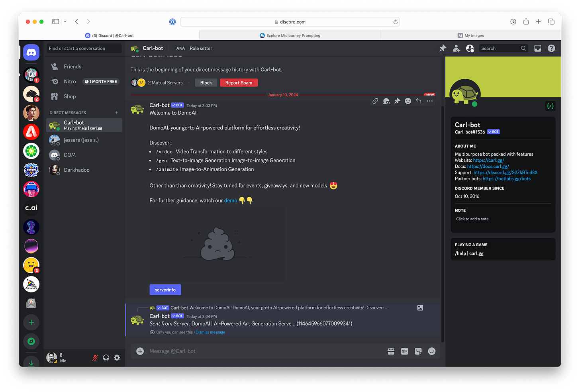Open the Shop page
The width and height of the screenshot is (580, 392).
click(x=84, y=96)
